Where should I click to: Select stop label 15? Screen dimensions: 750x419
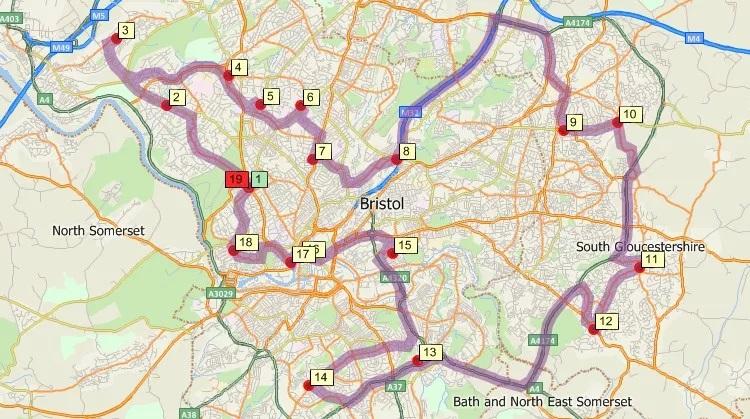coord(405,245)
